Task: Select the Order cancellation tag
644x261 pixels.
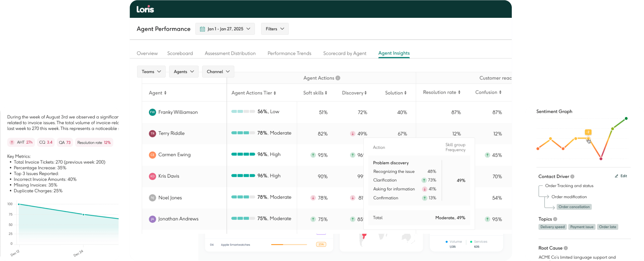Action: [574, 207]
